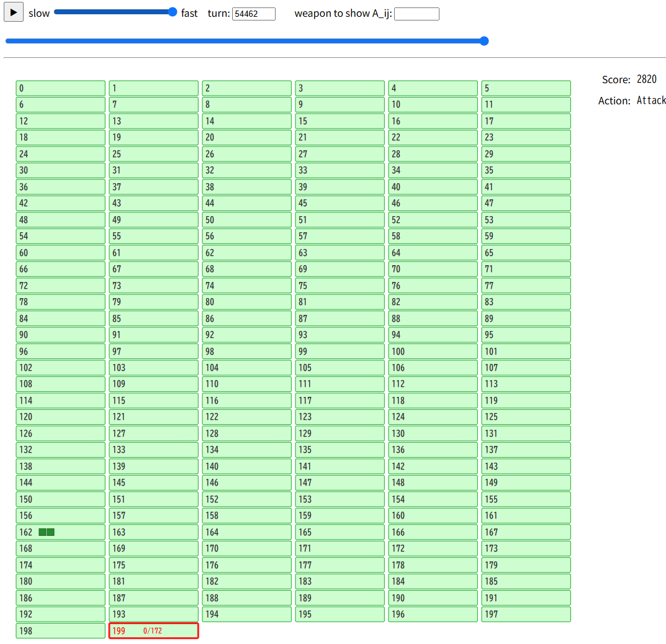The image size is (666, 644).
Task: Click the turn timeline slider handle
Action: 484,41
